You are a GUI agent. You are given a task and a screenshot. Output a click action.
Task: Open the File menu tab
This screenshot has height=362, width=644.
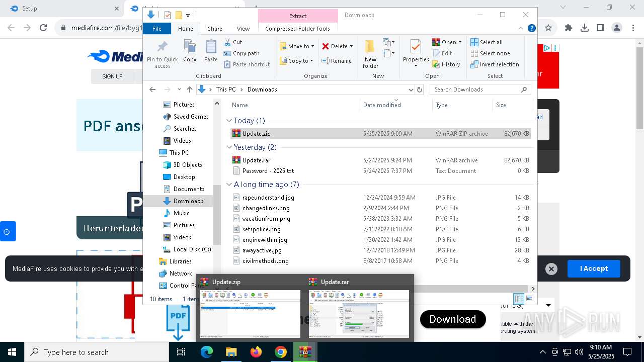pos(157,29)
